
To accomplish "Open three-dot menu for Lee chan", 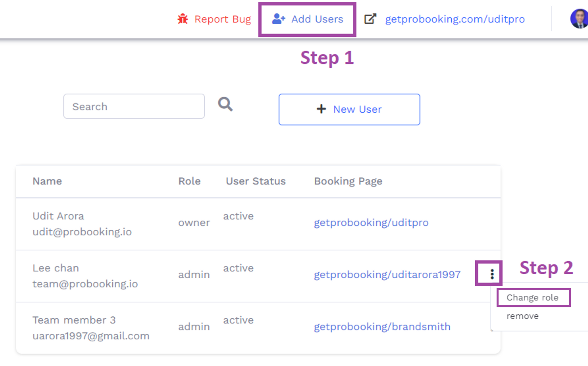I will pyautogui.click(x=492, y=274).
